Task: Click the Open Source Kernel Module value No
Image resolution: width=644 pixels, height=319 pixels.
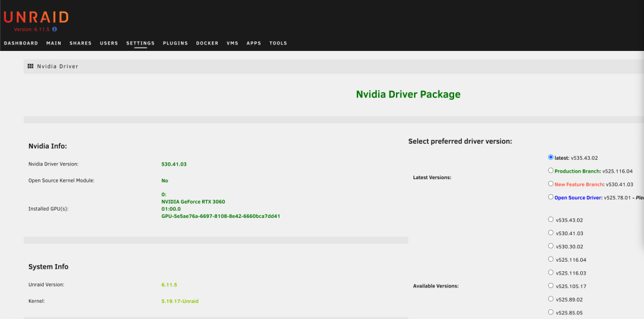Action: tap(165, 180)
